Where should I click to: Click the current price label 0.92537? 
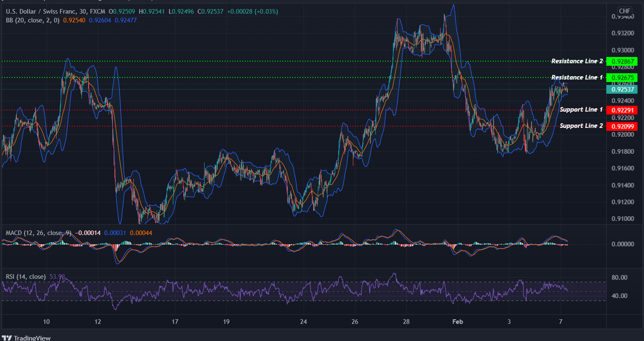tap(622, 90)
